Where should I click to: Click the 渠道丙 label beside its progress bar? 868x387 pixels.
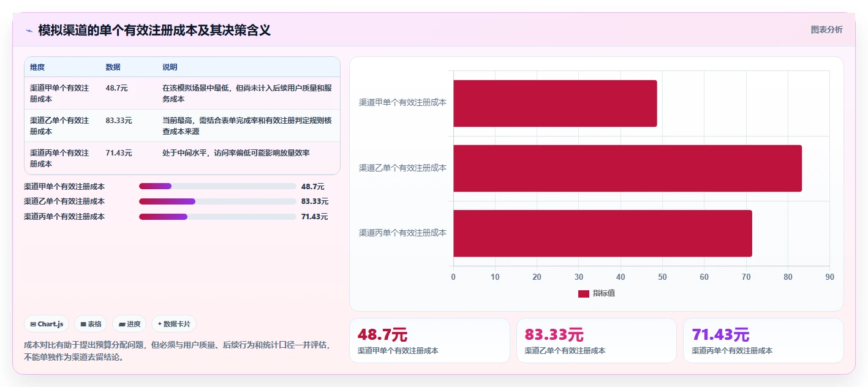(64, 217)
